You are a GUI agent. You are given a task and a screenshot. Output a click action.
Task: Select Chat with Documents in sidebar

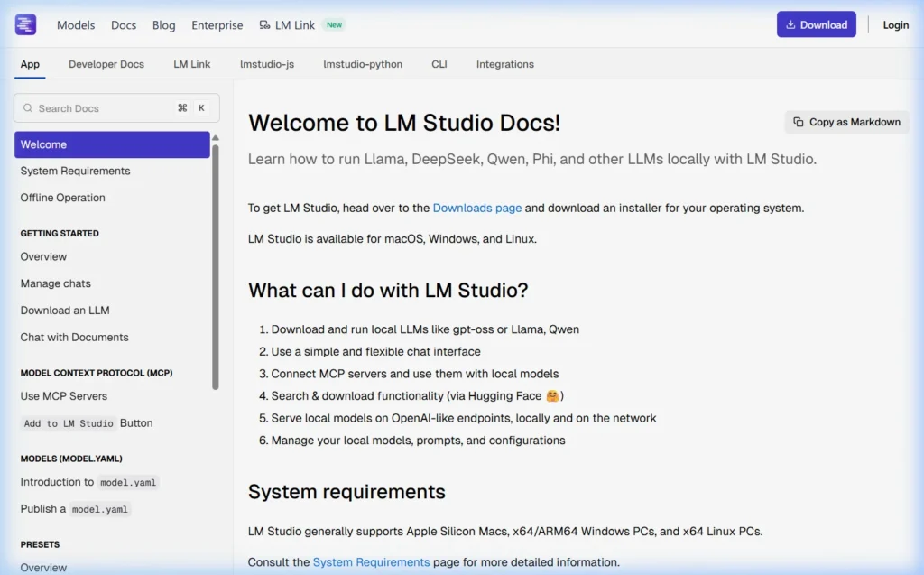pyautogui.click(x=74, y=337)
